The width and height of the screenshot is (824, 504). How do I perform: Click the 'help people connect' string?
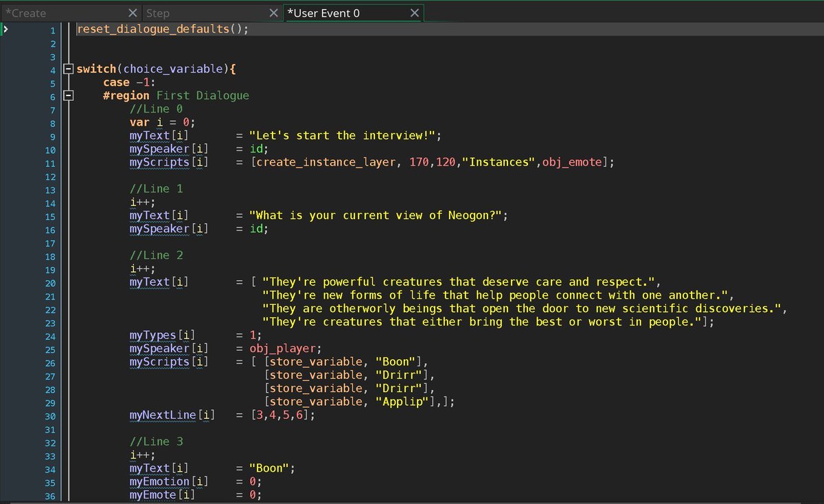(x=495, y=295)
